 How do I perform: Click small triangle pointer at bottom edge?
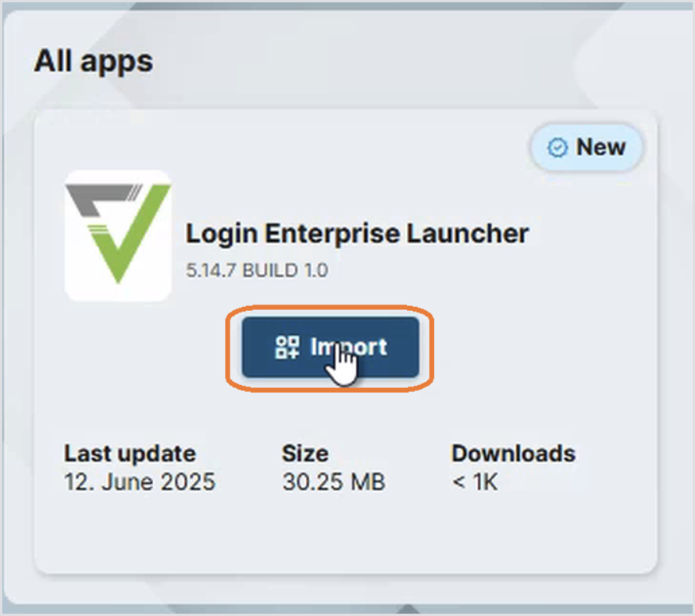tap(408, 609)
